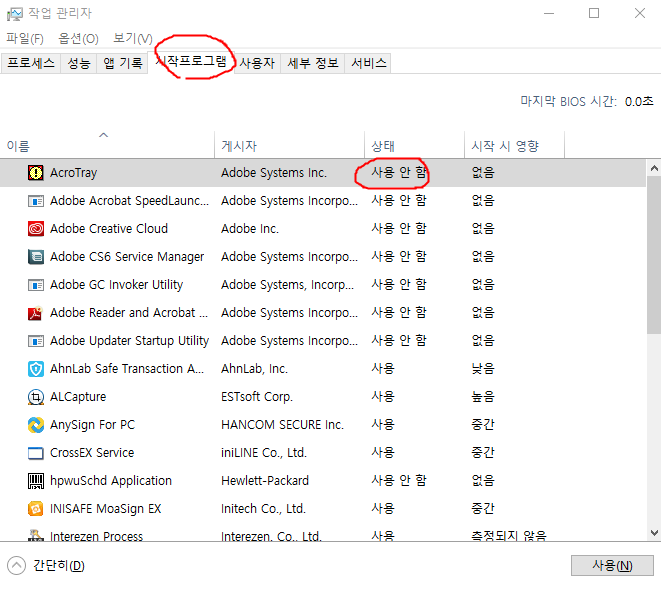Switch to the 성능 tab
The image size is (661, 589).
tap(79, 63)
